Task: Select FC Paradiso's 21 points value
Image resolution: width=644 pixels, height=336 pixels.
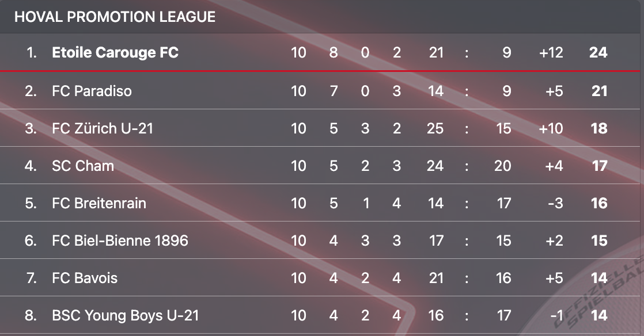Action: pyautogui.click(x=599, y=91)
